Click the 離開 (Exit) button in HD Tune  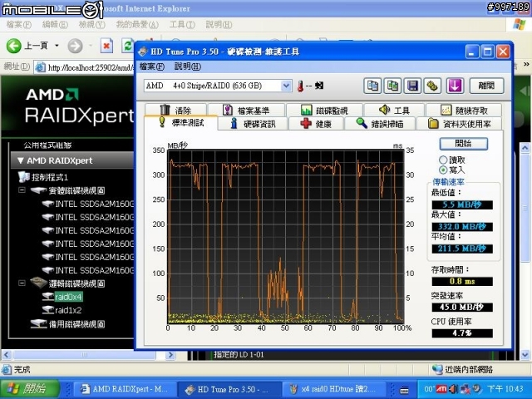pos(486,86)
